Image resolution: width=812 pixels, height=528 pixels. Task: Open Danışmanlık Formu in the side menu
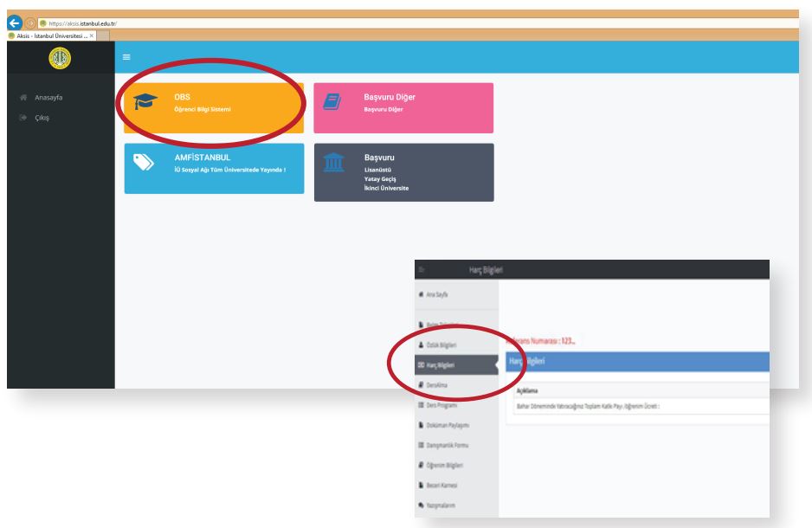(x=443, y=445)
